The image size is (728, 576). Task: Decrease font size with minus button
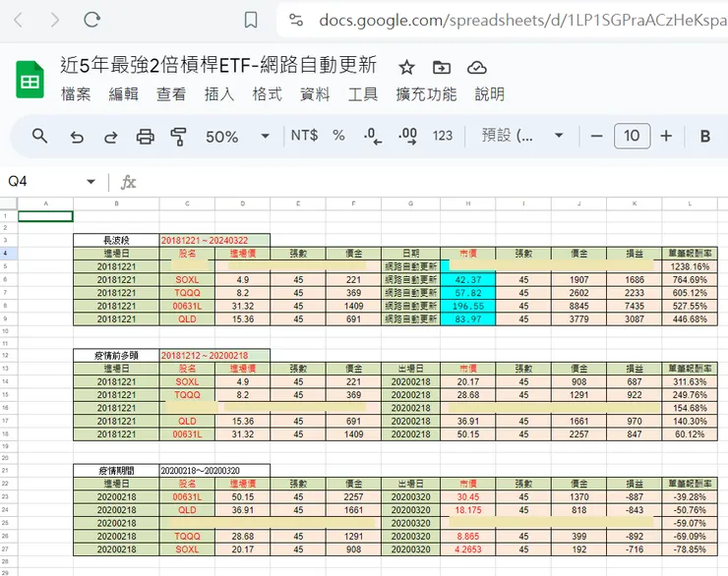pos(596,137)
